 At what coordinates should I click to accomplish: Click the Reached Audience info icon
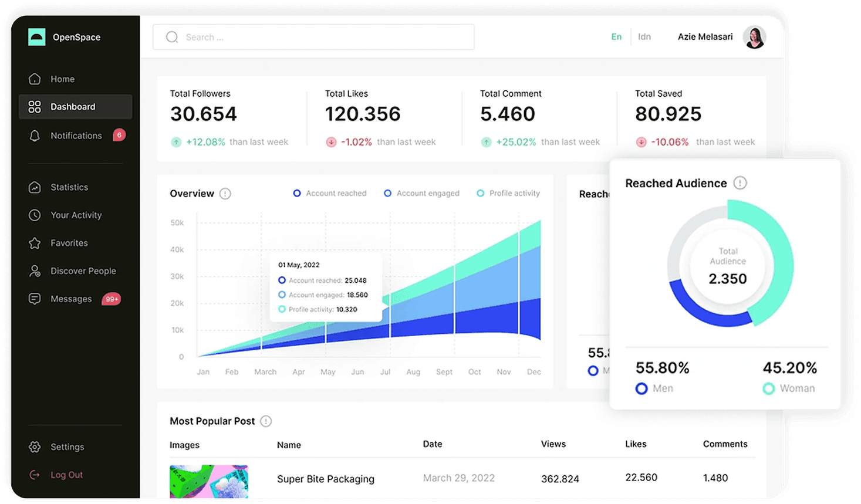click(741, 182)
